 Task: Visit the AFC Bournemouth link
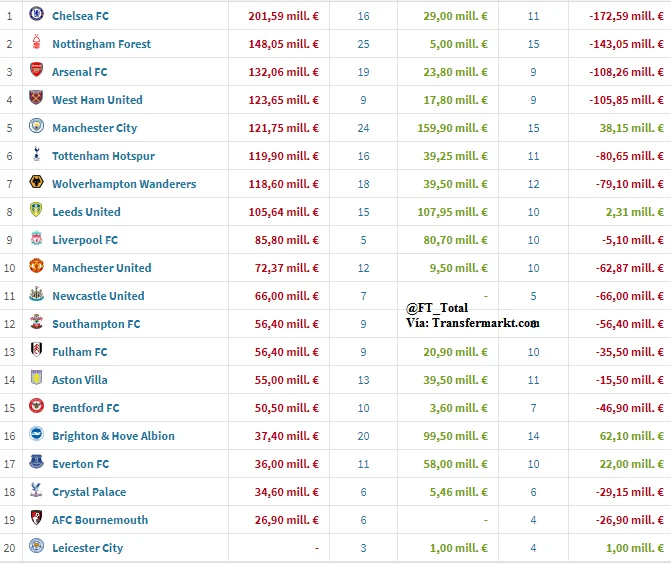click(100, 520)
